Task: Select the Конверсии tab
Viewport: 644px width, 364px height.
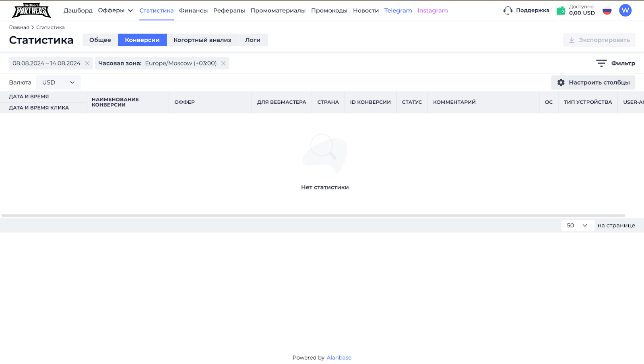Action: coord(142,40)
